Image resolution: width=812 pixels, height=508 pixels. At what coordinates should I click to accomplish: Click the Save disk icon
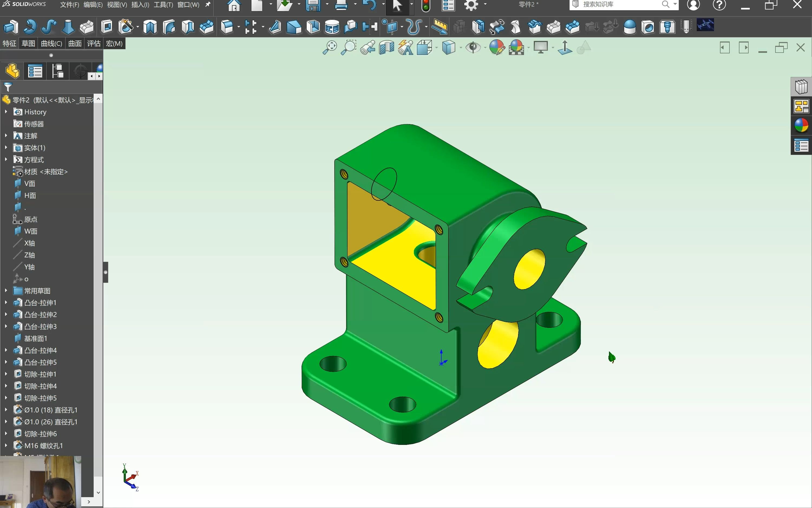point(313,6)
